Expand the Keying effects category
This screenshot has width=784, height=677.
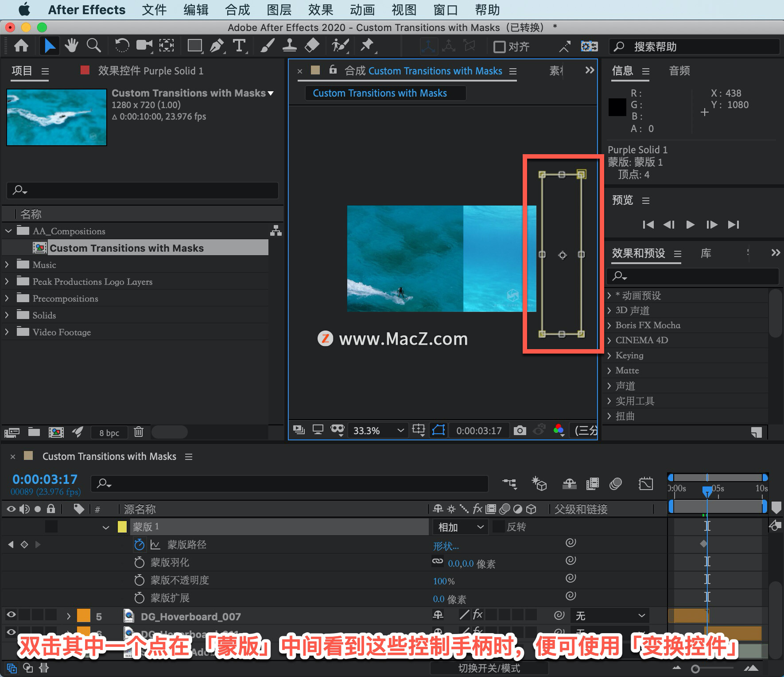coord(609,355)
